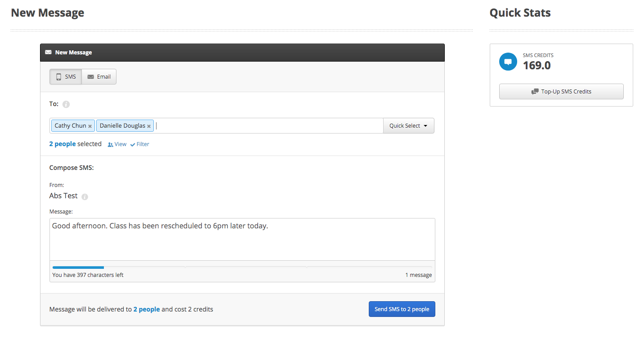Switch to Email message type

(99, 77)
